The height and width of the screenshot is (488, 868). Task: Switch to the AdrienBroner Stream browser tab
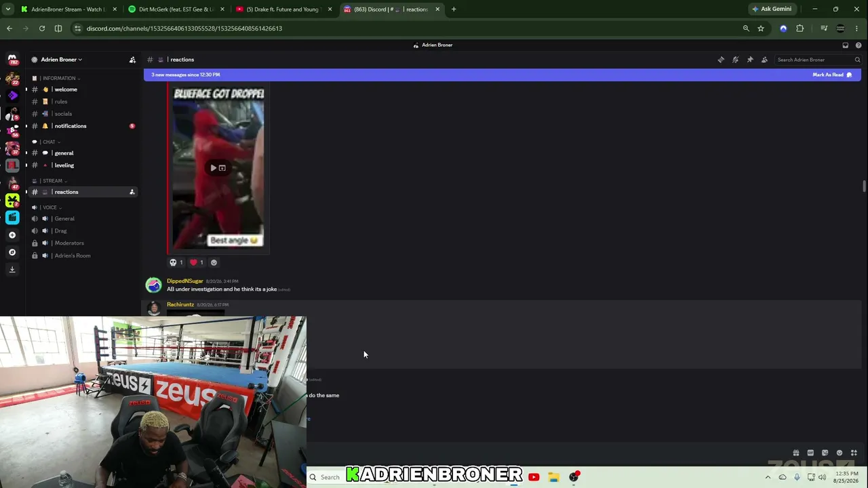point(68,9)
